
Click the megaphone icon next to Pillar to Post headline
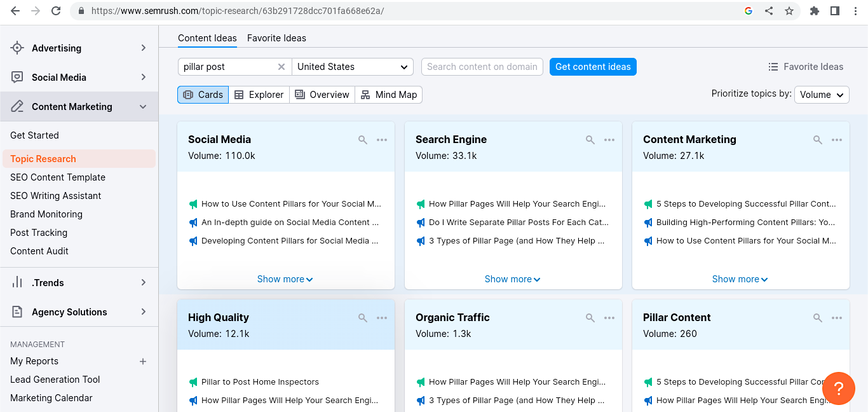193,382
